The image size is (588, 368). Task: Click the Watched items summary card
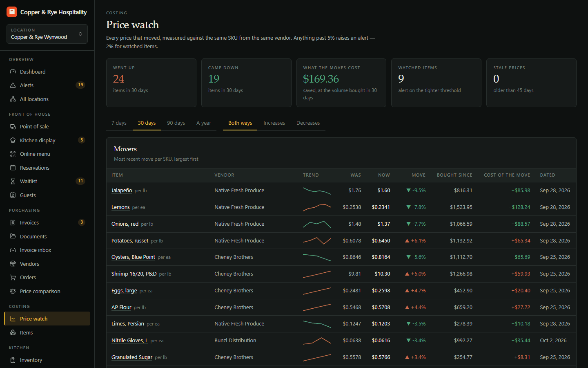click(x=436, y=83)
